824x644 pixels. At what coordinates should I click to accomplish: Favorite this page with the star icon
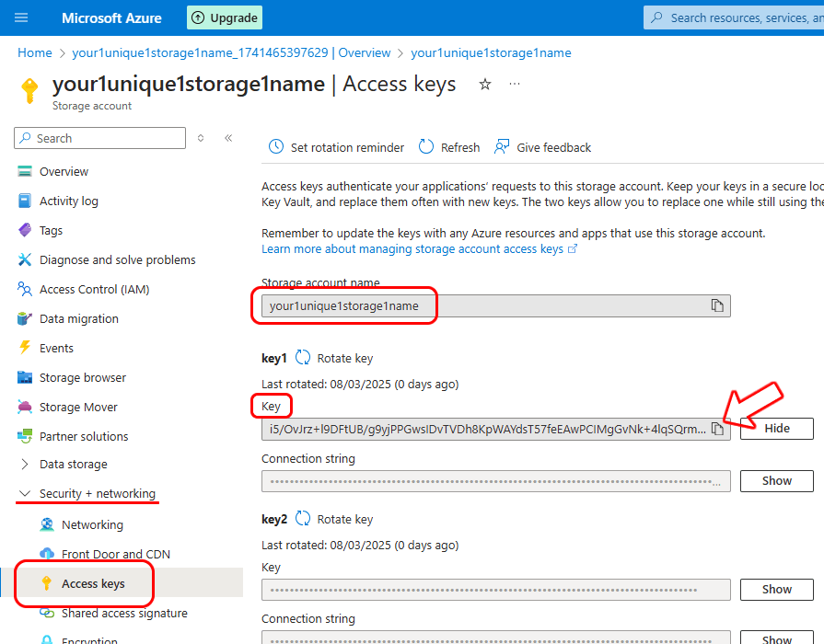pyautogui.click(x=485, y=85)
